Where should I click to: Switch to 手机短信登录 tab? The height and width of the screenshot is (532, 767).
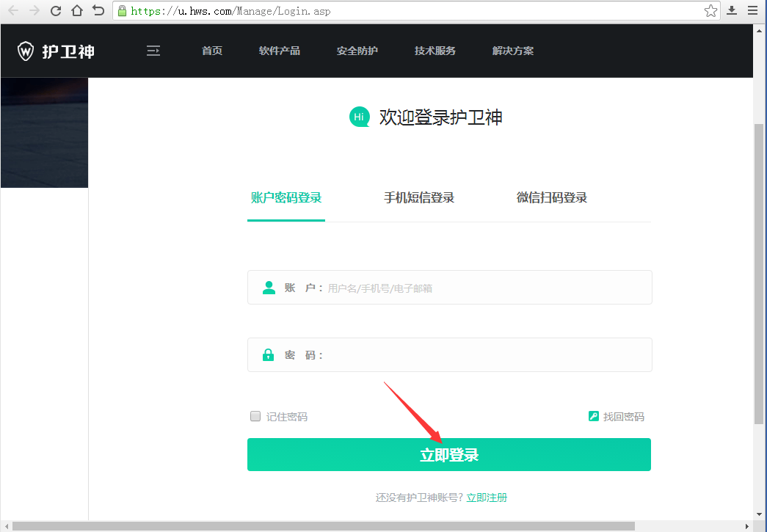click(419, 198)
